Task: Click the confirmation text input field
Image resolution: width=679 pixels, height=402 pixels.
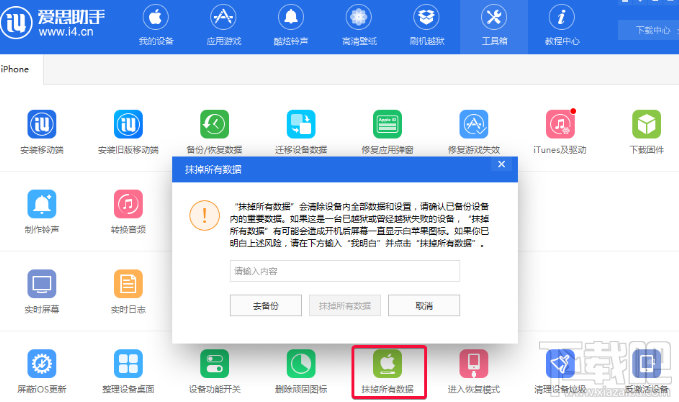Action: [345, 271]
